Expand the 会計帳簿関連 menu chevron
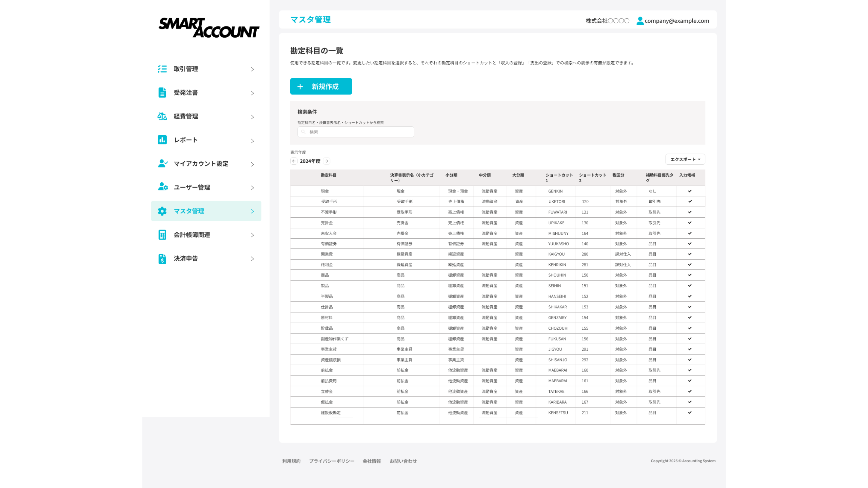Viewport: 868px width, 488px height. pos(252,235)
